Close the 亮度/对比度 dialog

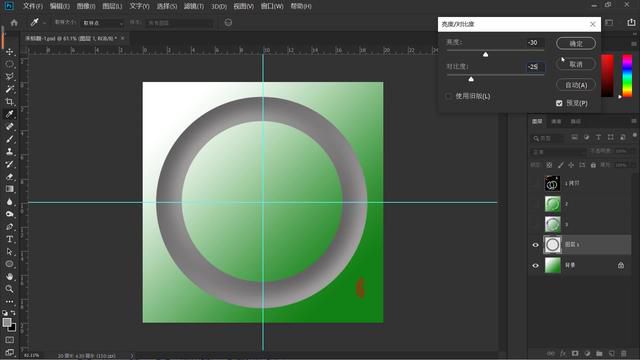click(593, 24)
